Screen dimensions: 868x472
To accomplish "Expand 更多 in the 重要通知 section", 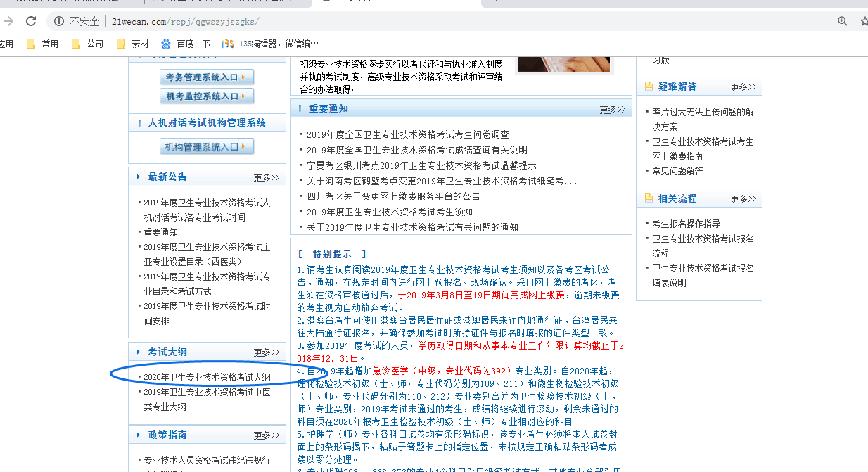I will [x=612, y=110].
